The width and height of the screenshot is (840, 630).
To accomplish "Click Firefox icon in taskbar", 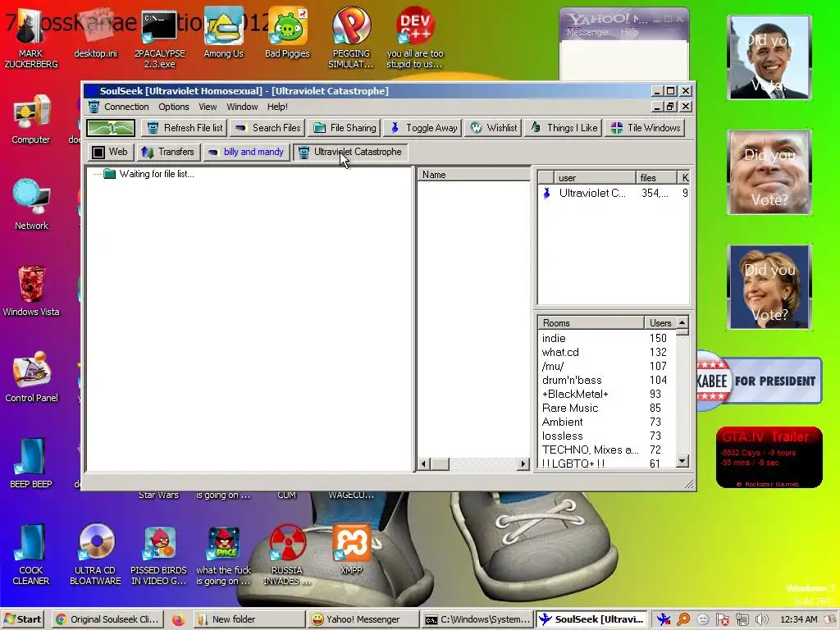I will click(x=178, y=620).
